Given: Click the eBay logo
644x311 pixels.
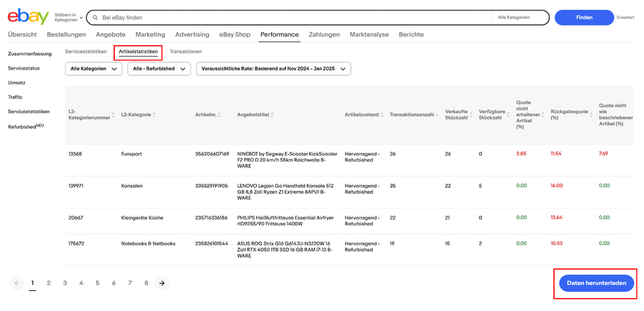Looking at the screenshot, I should [x=28, y=17].
